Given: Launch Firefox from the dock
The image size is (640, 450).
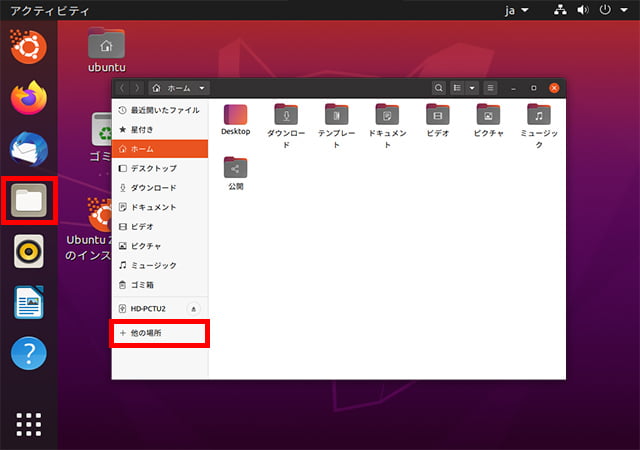Looking at the screenshot, I should tap(29, 98).
